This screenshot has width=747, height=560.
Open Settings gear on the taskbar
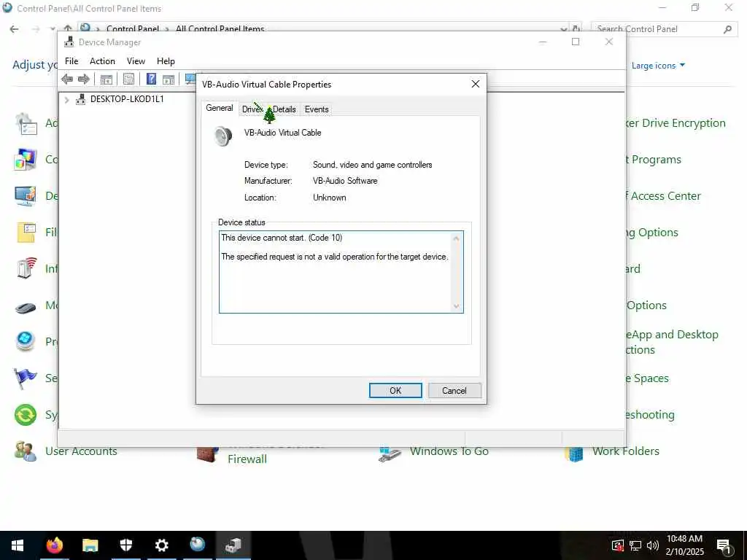tap(161, 545)
